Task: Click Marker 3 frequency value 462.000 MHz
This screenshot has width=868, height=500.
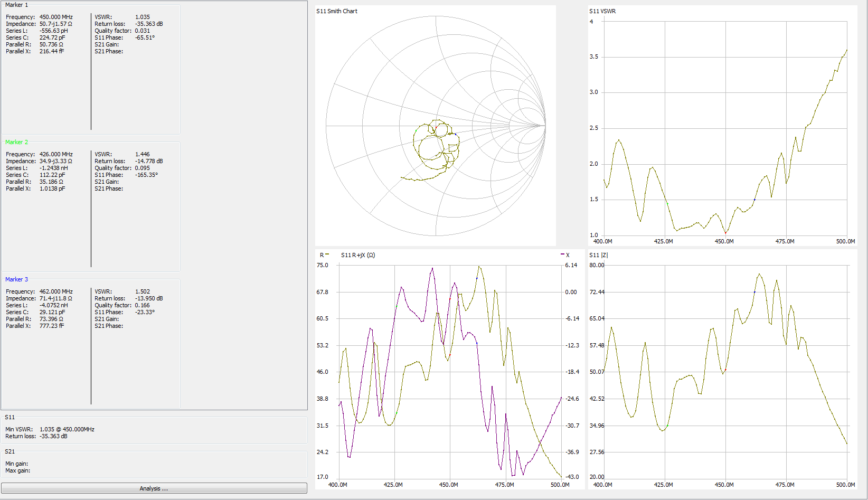Action: [x=56, y=291]
